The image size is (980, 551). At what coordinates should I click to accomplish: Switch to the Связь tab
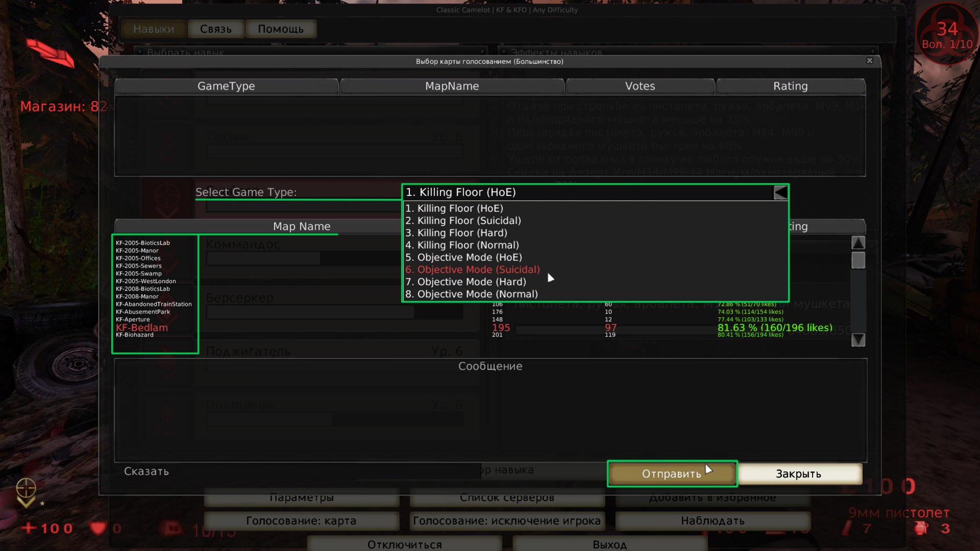point(216,29)
